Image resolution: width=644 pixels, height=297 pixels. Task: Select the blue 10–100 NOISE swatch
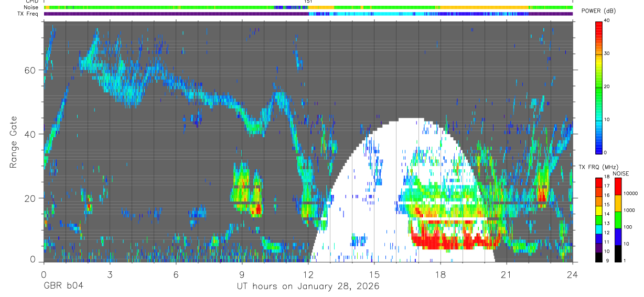coord(618,236)
